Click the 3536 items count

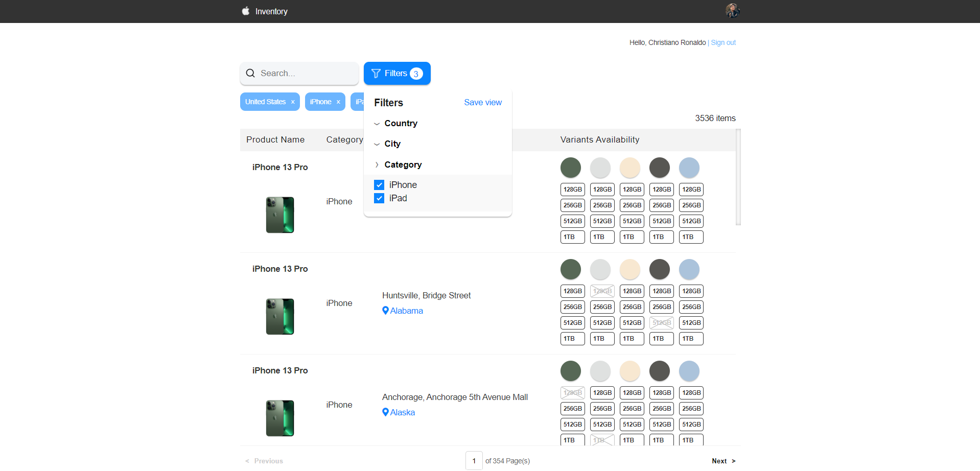click(x=715, y=118)
